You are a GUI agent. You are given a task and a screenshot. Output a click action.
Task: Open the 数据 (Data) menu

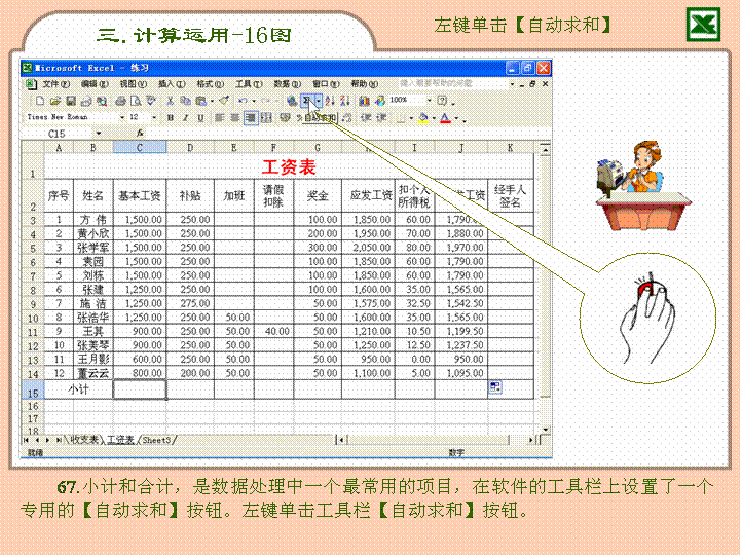pos(287,84)
